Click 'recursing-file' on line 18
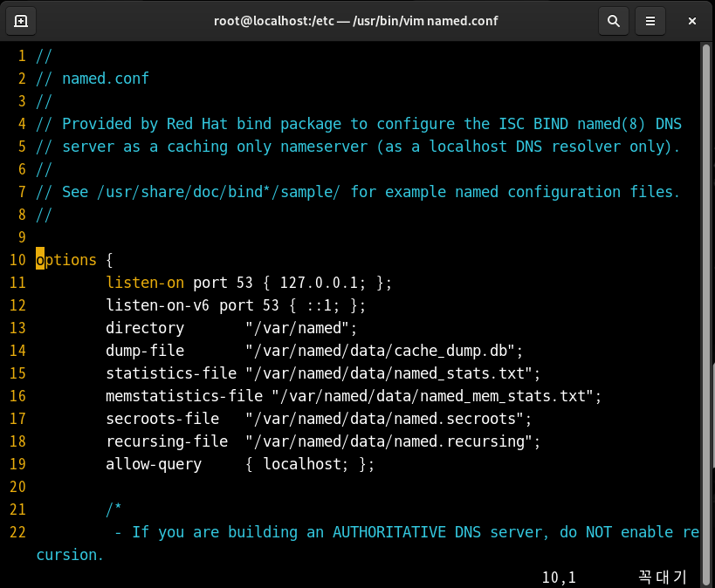The width and height of the screenshot is (715, 588). click(x=167, y=441)
